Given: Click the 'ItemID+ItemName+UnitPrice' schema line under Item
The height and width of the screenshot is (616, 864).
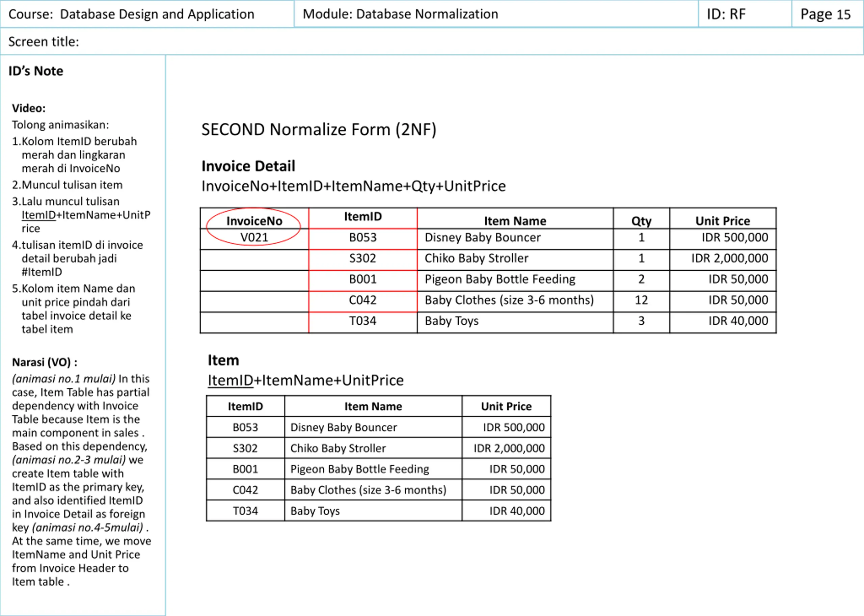Looking at the screenshot, I should coord(306,380).
